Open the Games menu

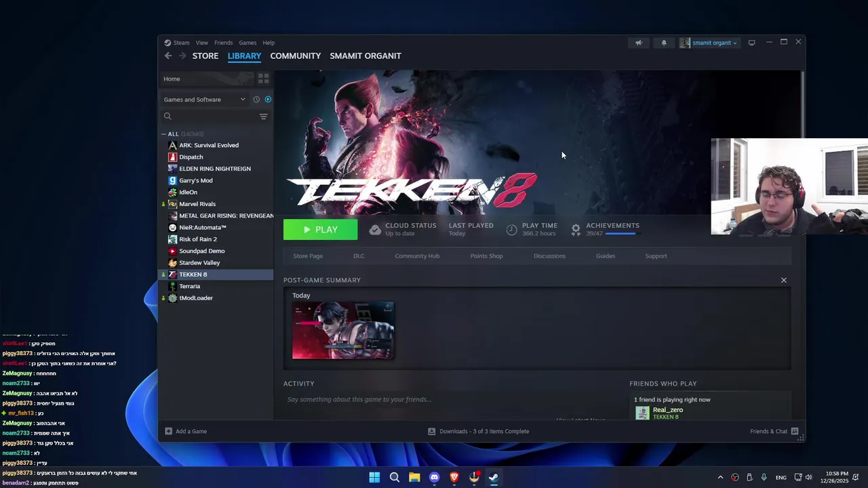(x=248, y=43)
